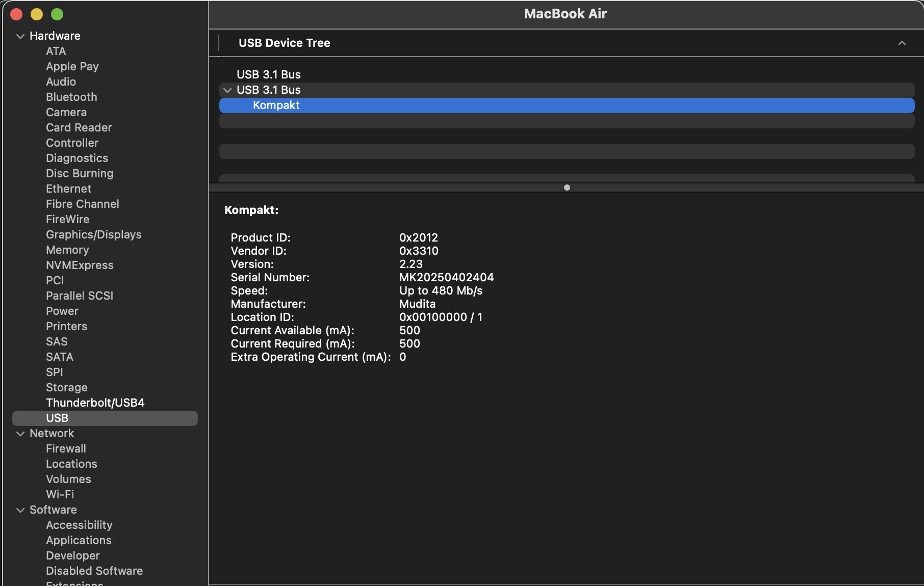Open Camera in the sidebar
Viewport: 924px width, 586px height.
pos(66,112)
